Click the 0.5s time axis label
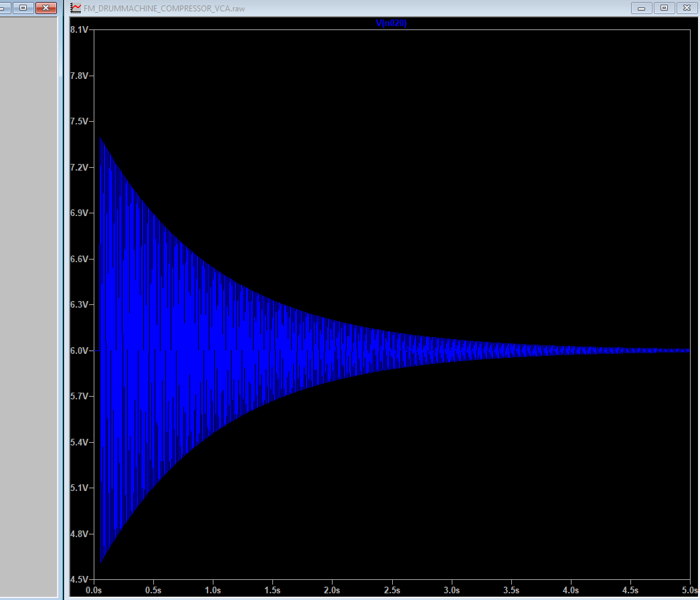Screen dimensions: 700x600 click(153, 590)
